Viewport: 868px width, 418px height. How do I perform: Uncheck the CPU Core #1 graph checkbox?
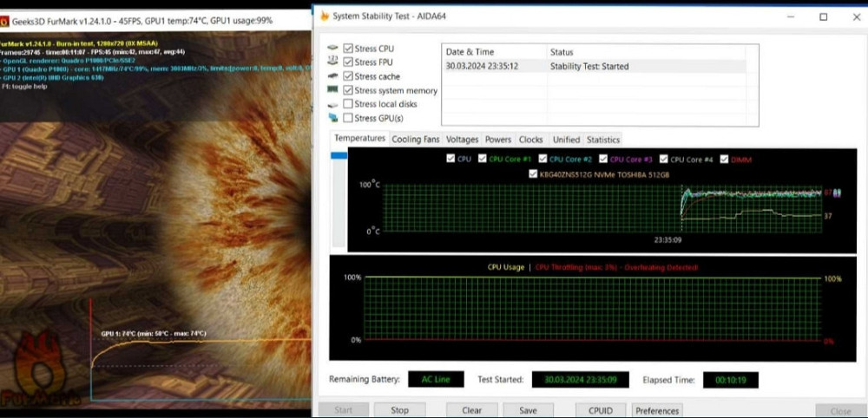(x=481, y=159)
